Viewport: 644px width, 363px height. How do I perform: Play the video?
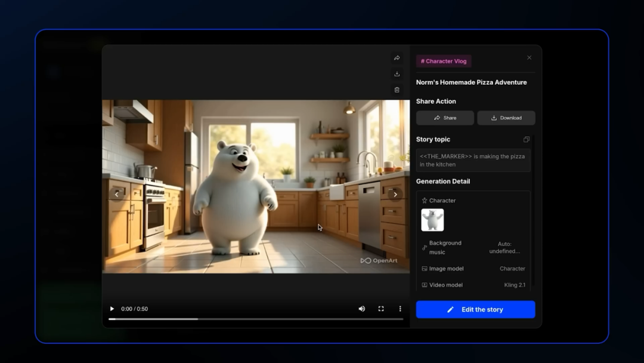[112, 309]
